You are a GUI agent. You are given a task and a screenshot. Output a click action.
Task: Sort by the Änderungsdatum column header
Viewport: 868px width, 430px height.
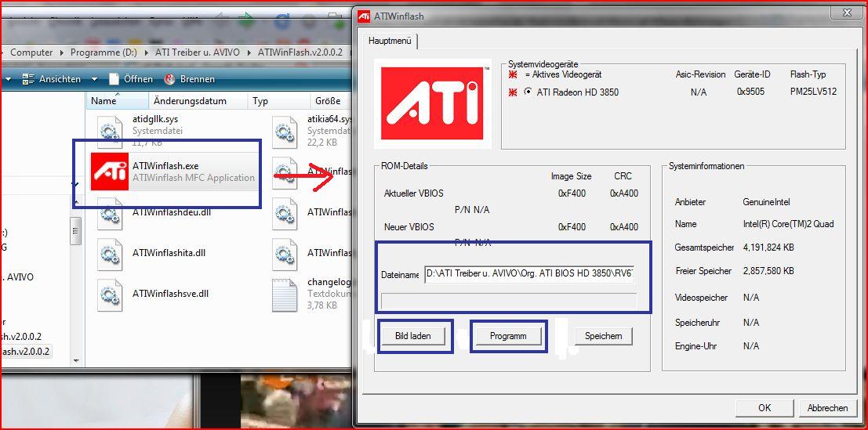click(198, 101)
